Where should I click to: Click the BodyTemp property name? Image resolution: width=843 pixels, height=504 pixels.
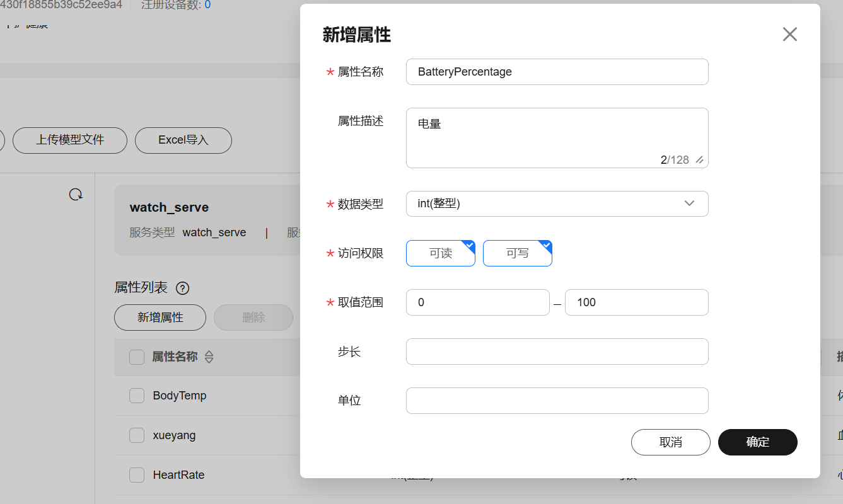180,396
